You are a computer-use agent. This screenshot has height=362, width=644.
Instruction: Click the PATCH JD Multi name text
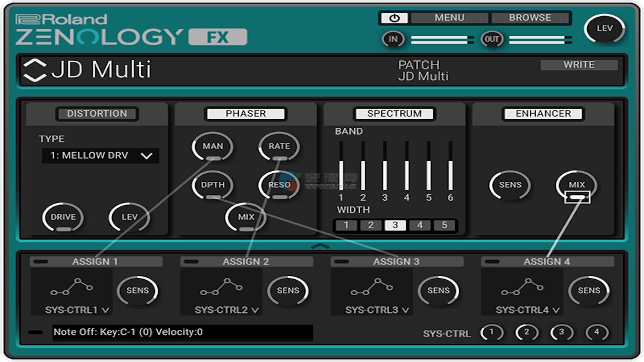point(423,76)
